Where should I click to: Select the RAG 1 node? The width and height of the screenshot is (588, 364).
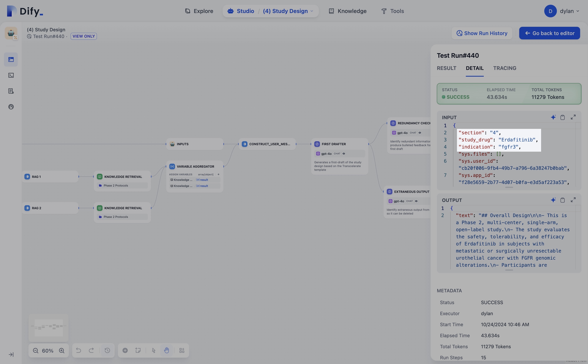point(50,176)
